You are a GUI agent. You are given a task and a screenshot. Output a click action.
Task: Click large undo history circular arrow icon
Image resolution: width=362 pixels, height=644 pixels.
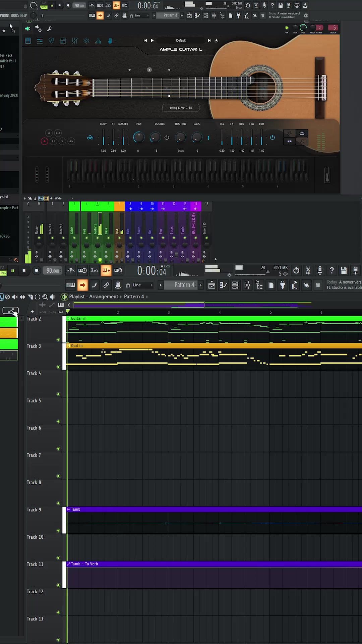click(x=296, y=270)
